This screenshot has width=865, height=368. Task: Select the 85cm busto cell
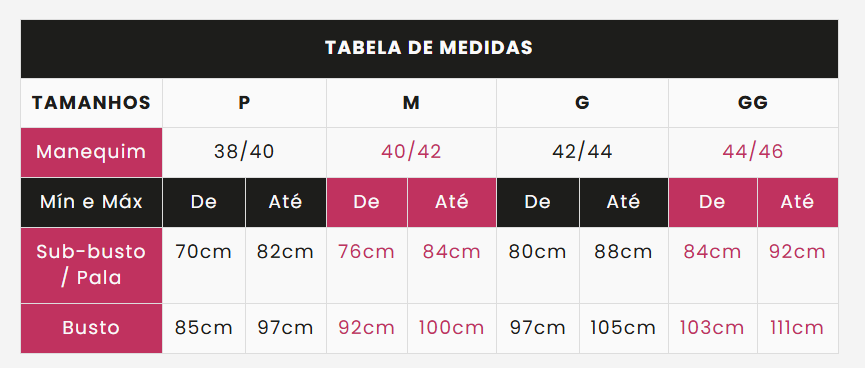[x=204, y=328]
